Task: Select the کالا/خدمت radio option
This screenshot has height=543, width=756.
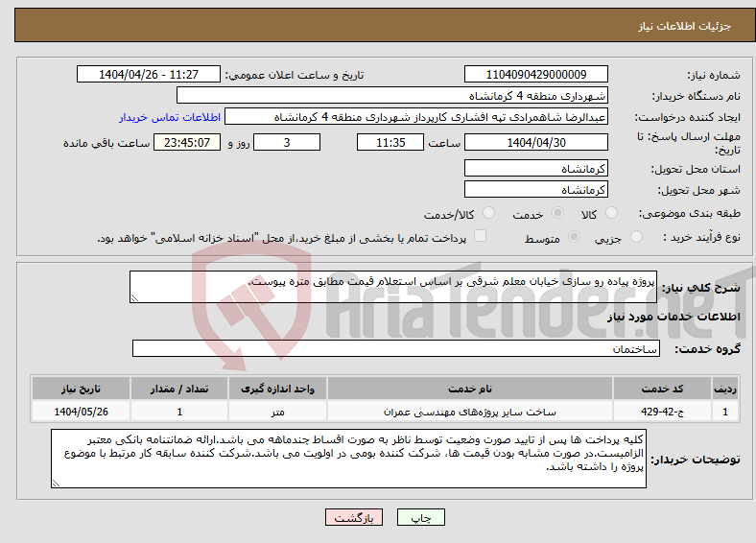Action: point(489,213)
